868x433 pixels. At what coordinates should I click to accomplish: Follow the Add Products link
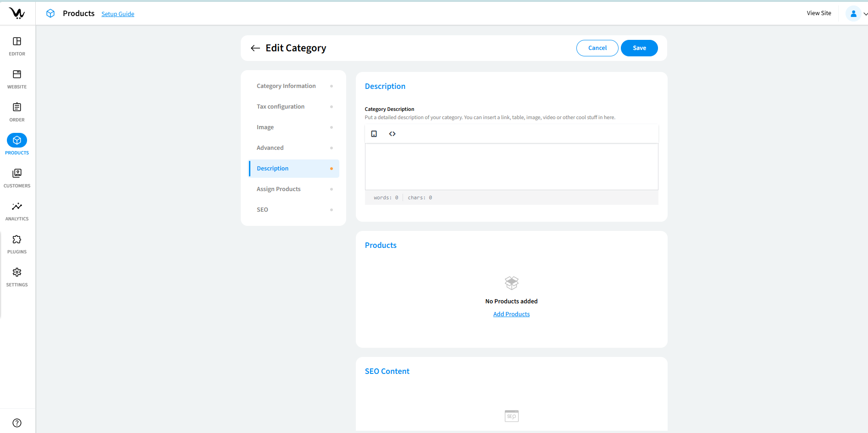(511, 314)
